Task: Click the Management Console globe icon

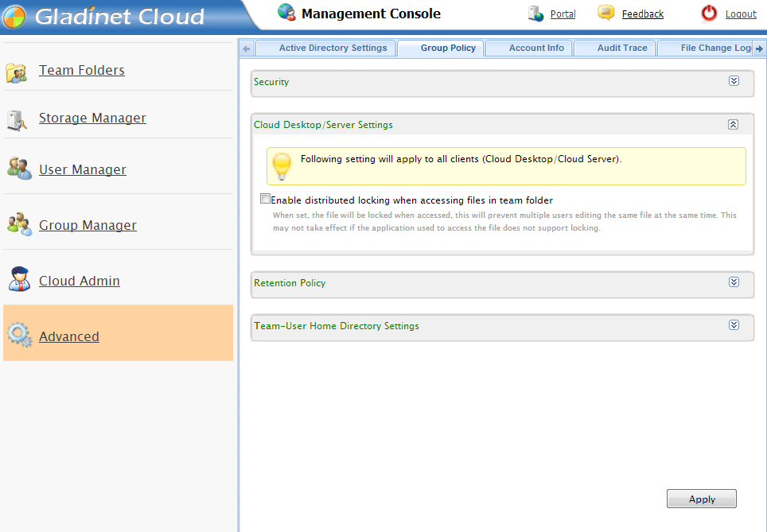Action: [286, 12]
